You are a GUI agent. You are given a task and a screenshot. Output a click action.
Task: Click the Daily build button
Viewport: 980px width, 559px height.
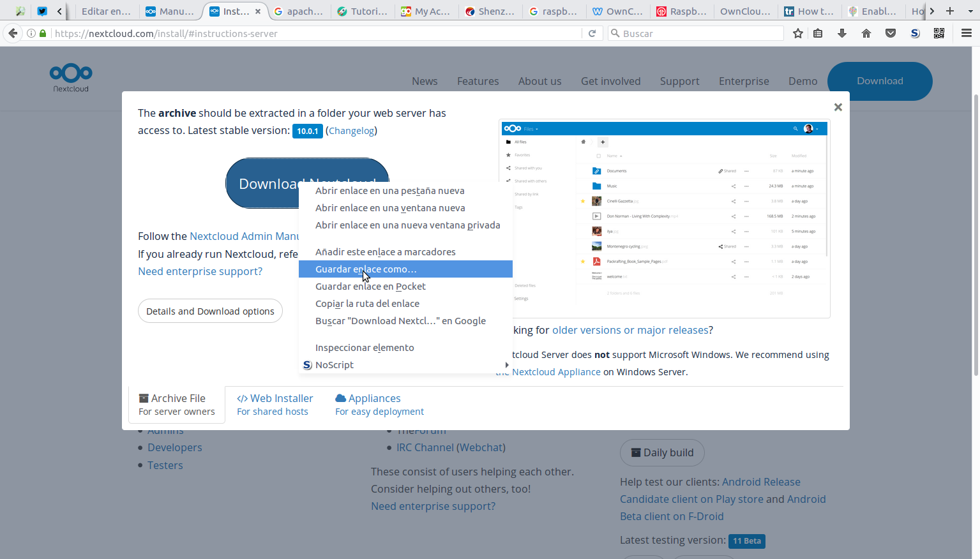[x=662, y=452]
